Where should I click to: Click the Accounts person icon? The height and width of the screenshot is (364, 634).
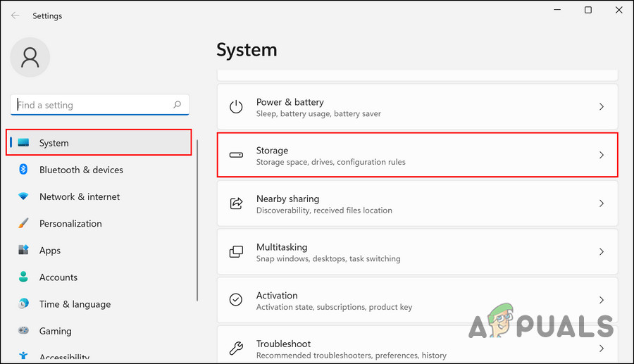23,277
